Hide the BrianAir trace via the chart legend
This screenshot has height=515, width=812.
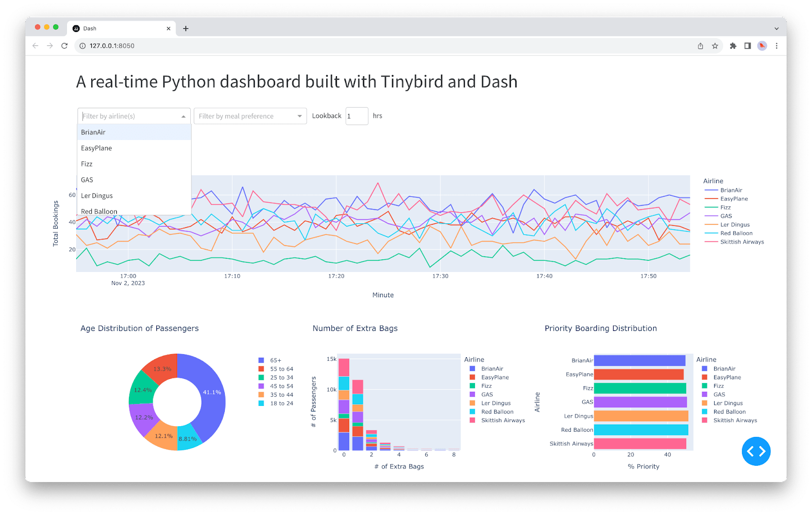731,190
